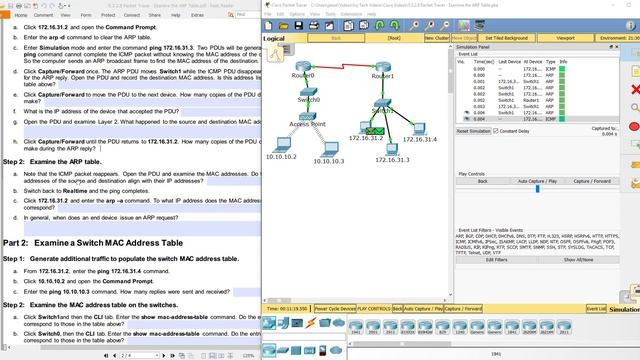Click the Viewport button
The width and height of the screenshot is (640, 360).
click(x=566, y=38)
